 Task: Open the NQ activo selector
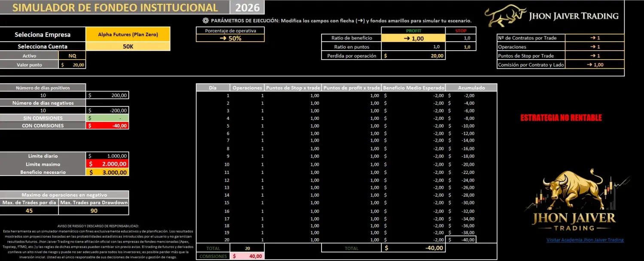click(x=72, y=55)
